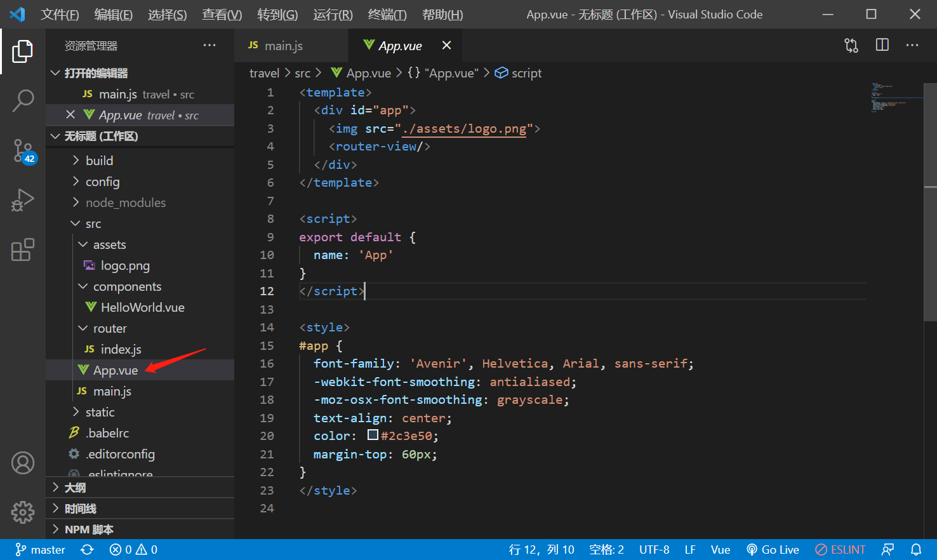Open the Run and Debug view

(x=23, y=200)
